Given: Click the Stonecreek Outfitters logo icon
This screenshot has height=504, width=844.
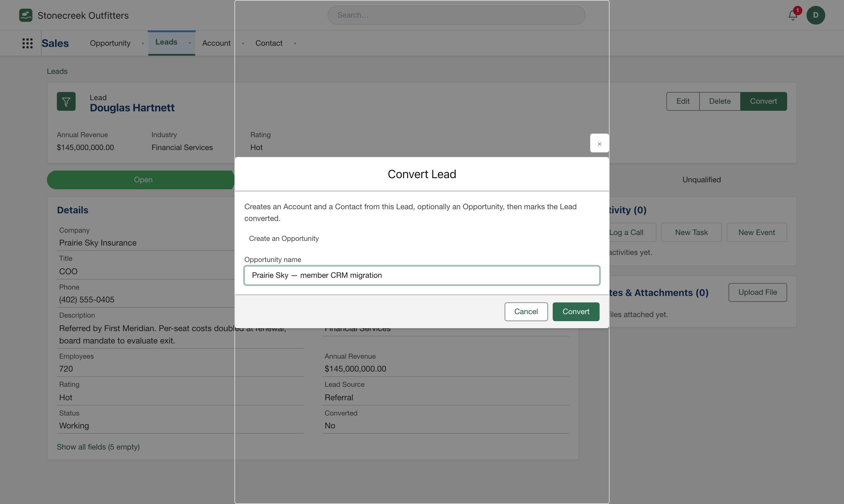Looking at the screenshot, I should (26, 15).
